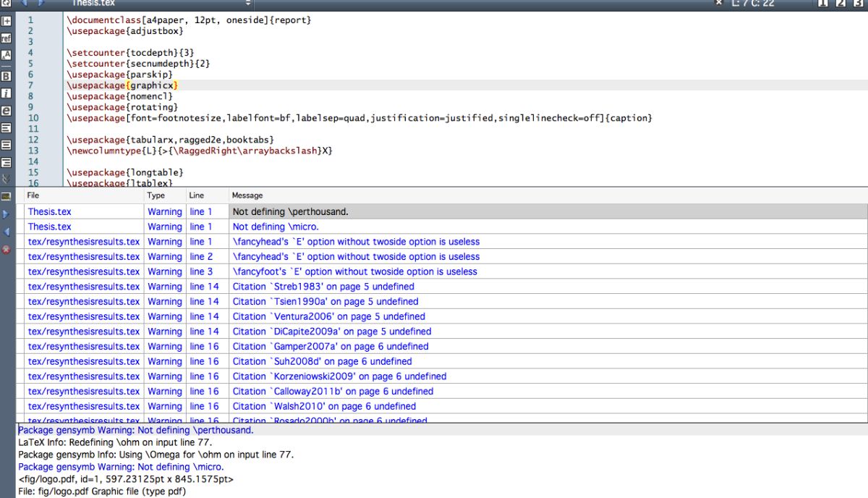Click the red stop process icon
868x498 pixels.
click(6, 249)
